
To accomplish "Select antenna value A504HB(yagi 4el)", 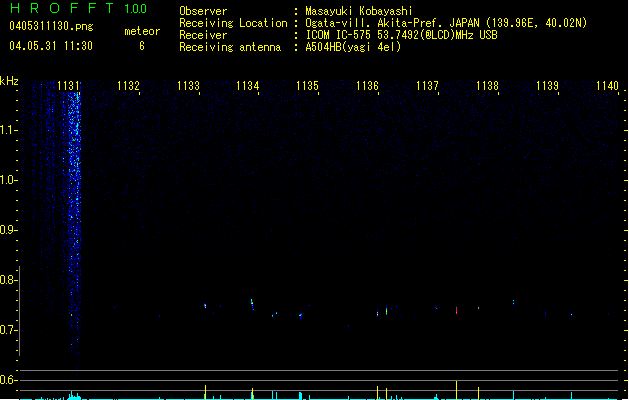I will 353,47.
